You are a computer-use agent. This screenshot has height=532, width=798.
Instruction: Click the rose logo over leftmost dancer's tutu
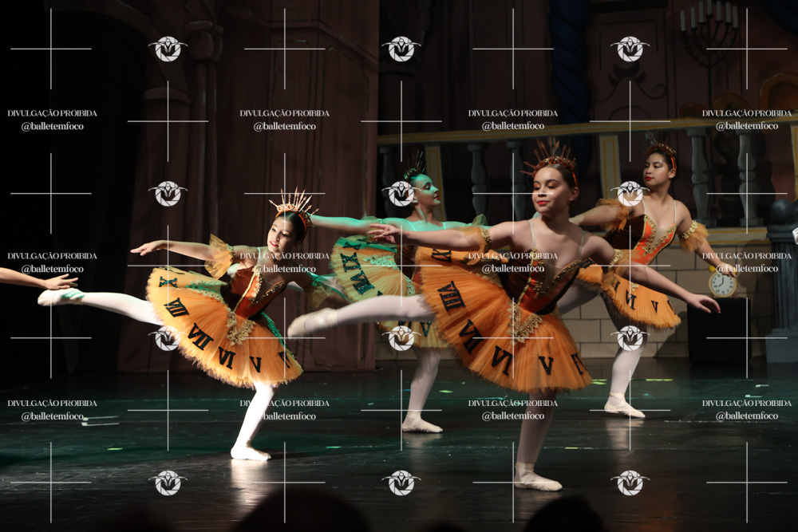point(167,338)
